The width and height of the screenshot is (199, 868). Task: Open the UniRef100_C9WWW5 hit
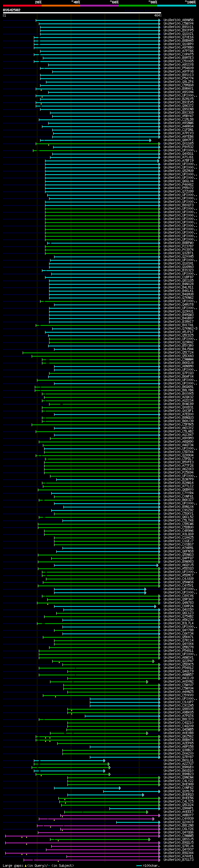pyautogui.click(x=178, y=836)
